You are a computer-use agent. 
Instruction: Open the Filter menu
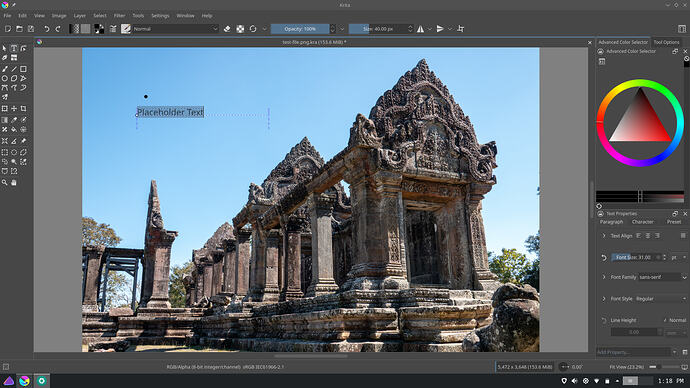[x=119, y=15]
